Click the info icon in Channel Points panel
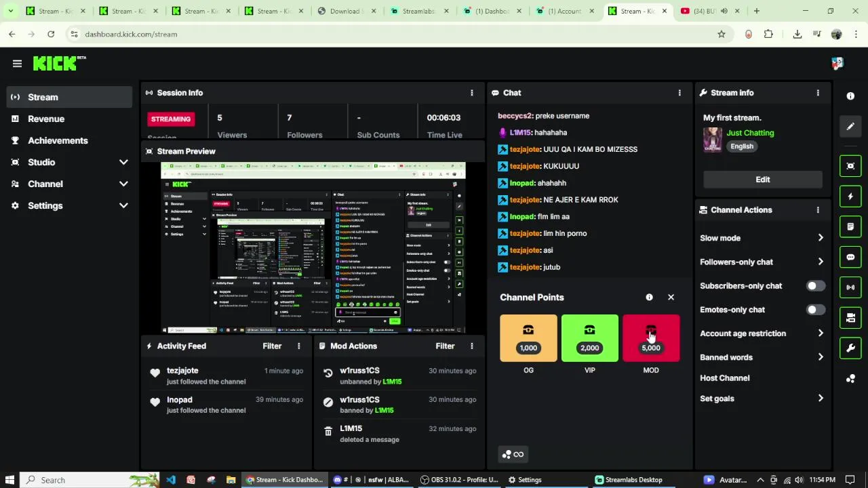The width and height of the screenshot is (868, 488). coord(649,298)
